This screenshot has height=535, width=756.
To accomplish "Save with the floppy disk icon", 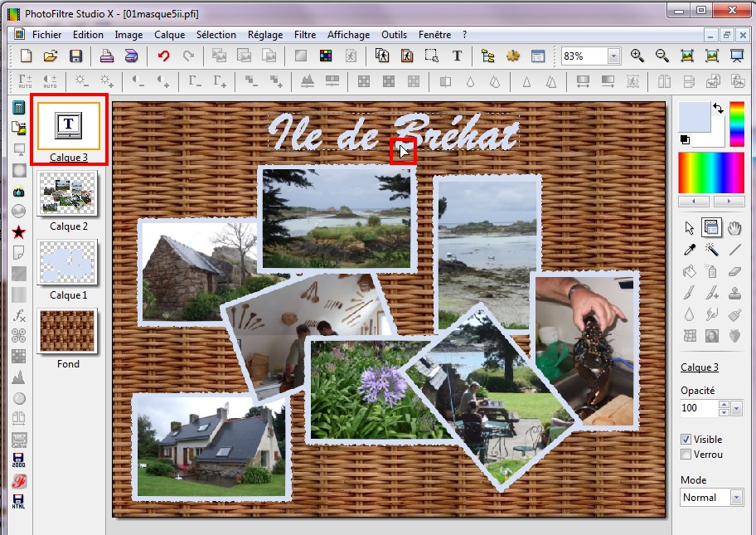I will 75,56.
